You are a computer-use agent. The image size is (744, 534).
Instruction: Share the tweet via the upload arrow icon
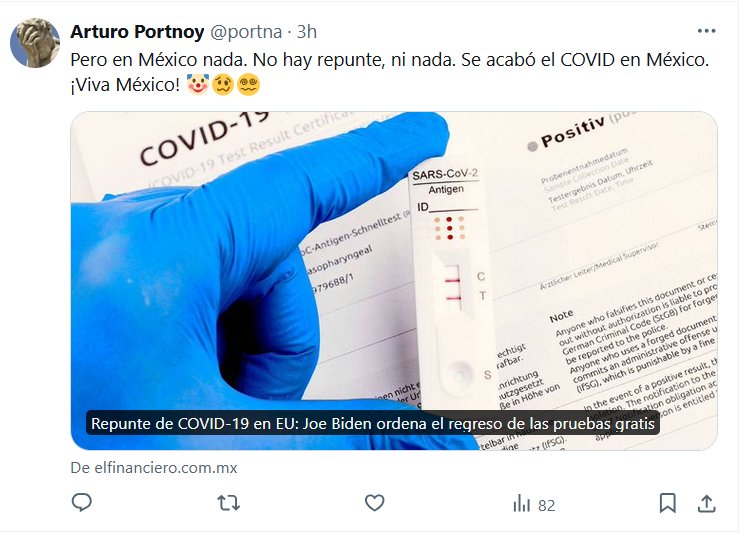(706, 503)
